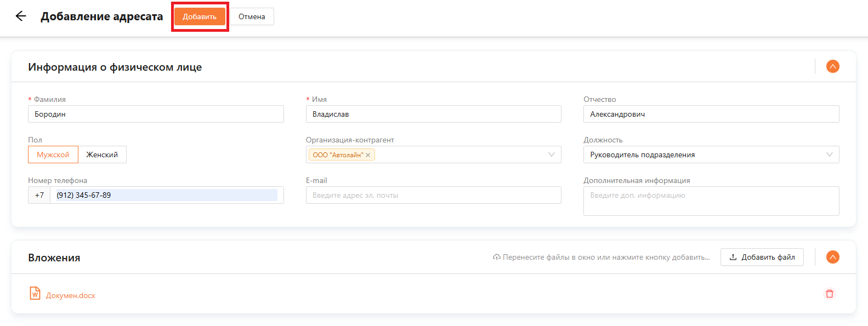Focus the E-mail input field

(433, 195)
